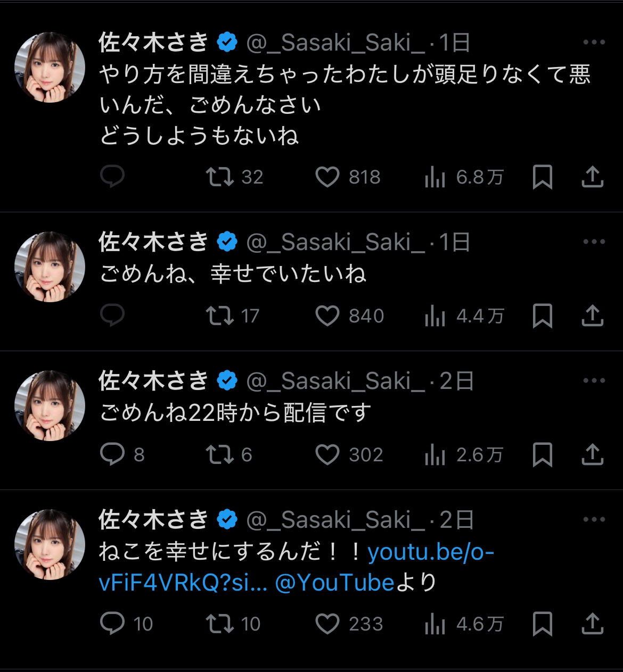View analytics showing 4.6万 views

tap(464, 624)
